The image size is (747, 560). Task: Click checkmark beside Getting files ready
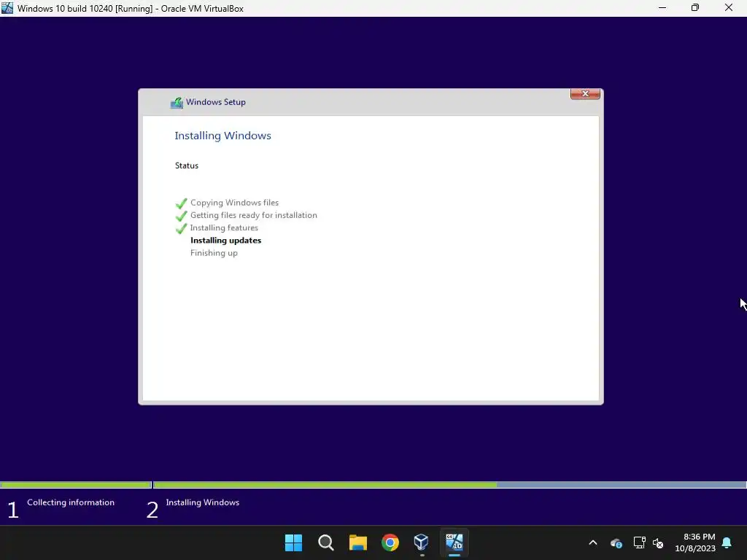coord(181,216)
